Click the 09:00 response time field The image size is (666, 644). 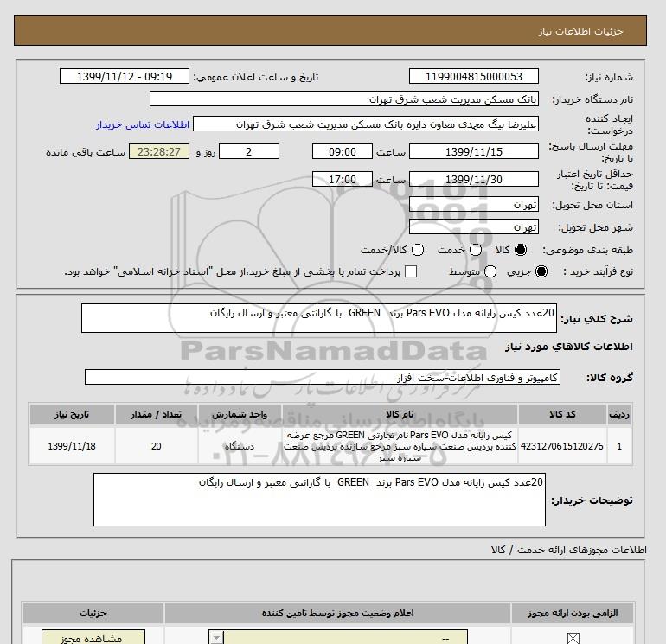pyautogui.click(x=342, y=151)
